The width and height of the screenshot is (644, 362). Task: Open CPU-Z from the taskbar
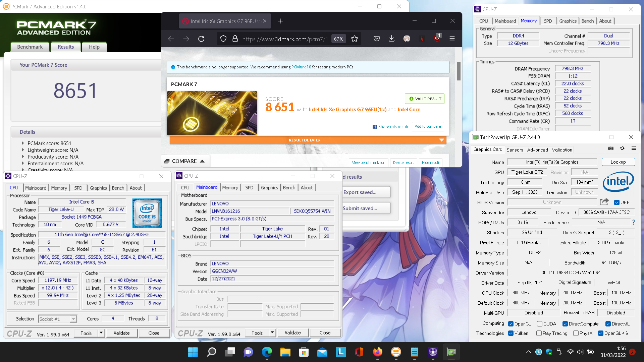[433, 352]
